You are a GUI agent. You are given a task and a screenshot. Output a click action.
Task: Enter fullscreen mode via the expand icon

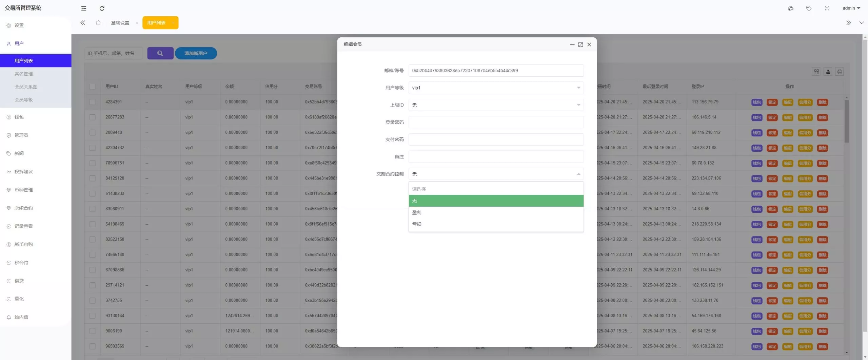[827, 8]
